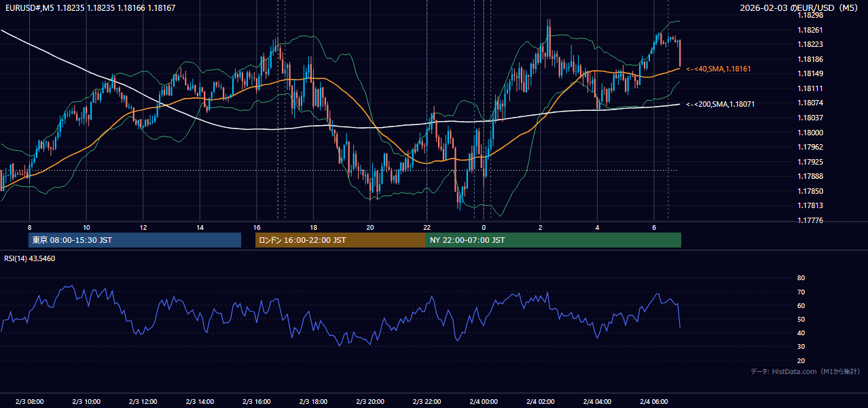Click hour tick 14 under price chart
This screenshot has height=408, width=868.
tap(200, 227)
